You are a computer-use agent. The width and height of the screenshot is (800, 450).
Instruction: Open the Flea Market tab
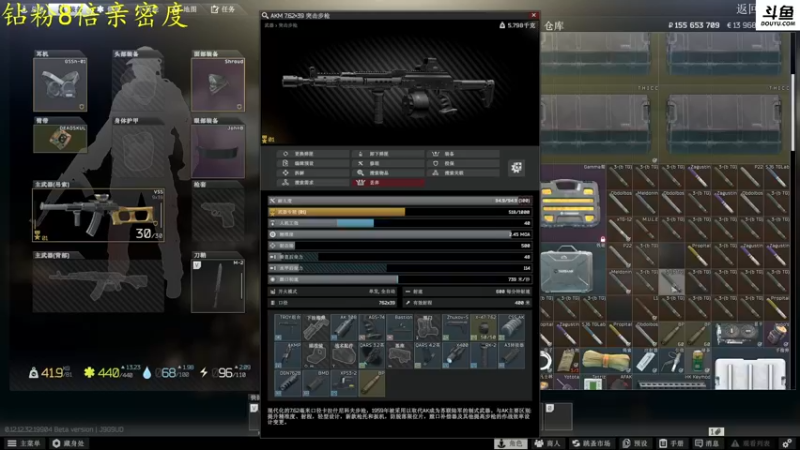point(591,443)
